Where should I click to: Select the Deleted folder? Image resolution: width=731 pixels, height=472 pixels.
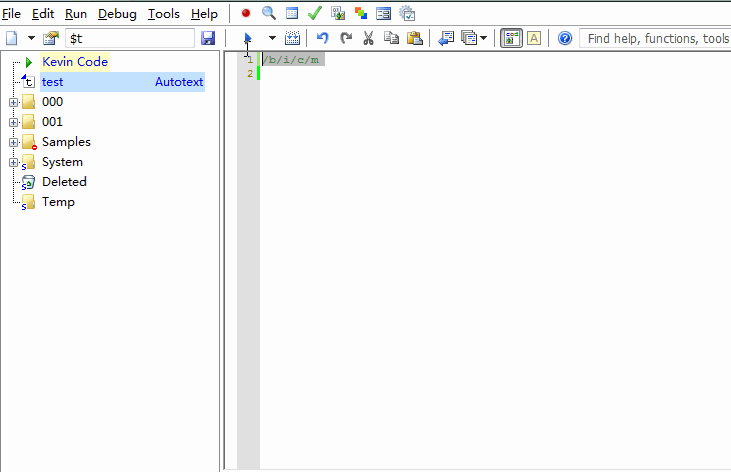click(64, 181)
